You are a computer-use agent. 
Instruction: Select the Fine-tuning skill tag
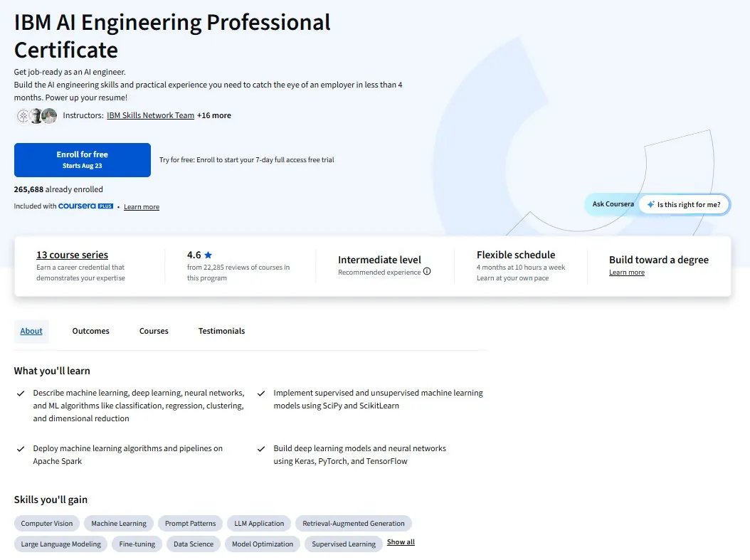click(x=137, y=544)
